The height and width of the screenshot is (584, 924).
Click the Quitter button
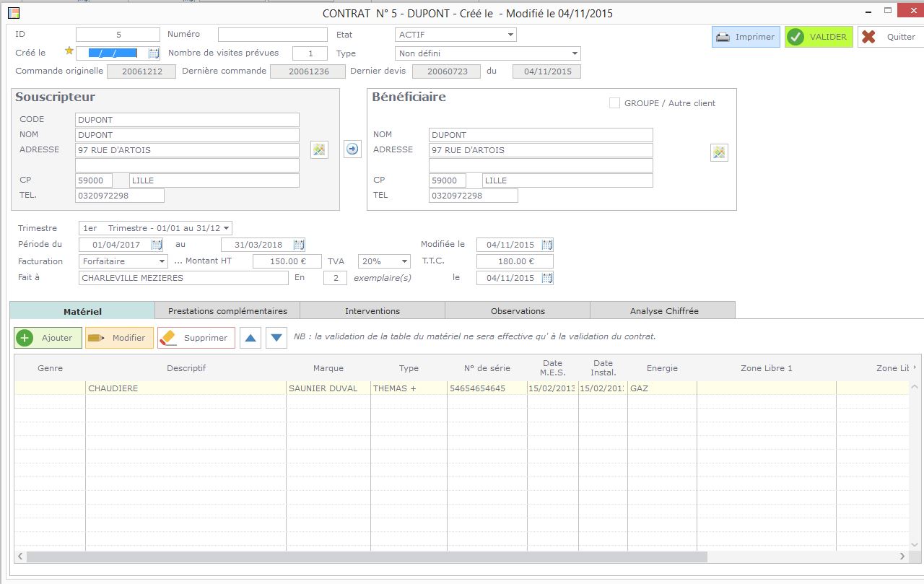891,37
